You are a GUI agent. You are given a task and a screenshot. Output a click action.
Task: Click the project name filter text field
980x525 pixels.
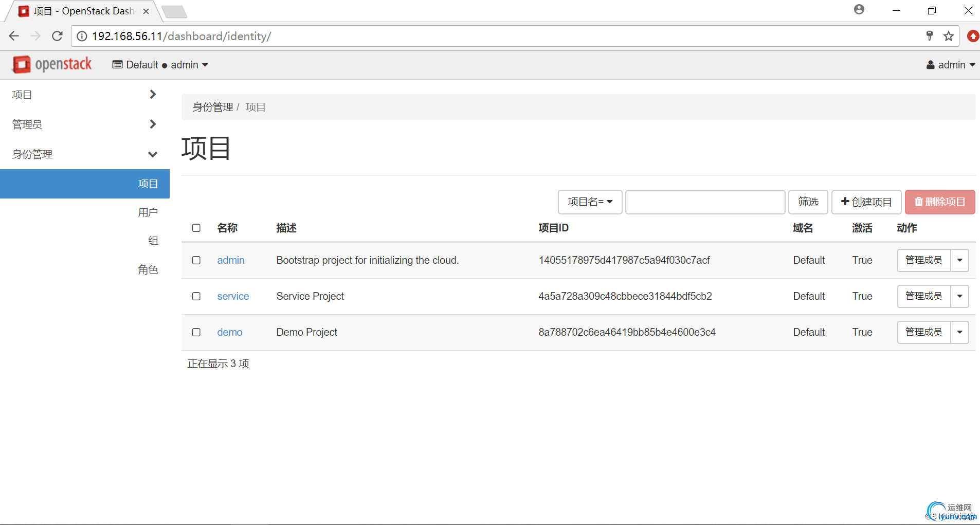click(705, 202)
